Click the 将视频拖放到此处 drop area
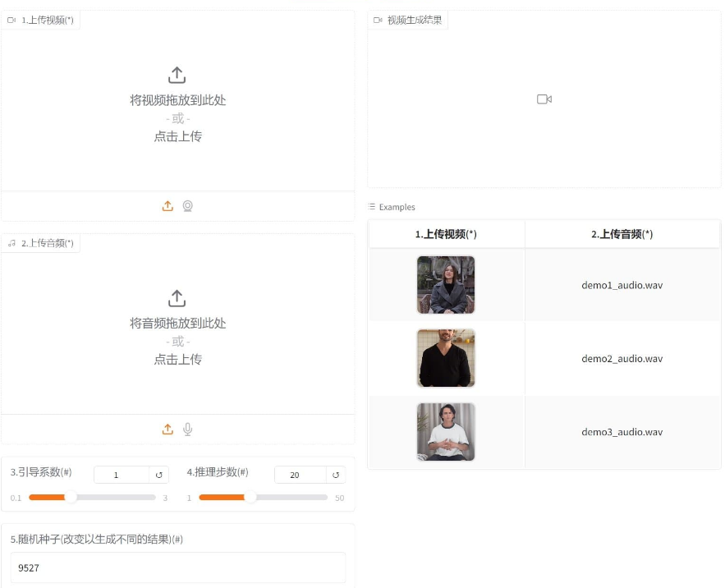 click(x=177, y=100)
